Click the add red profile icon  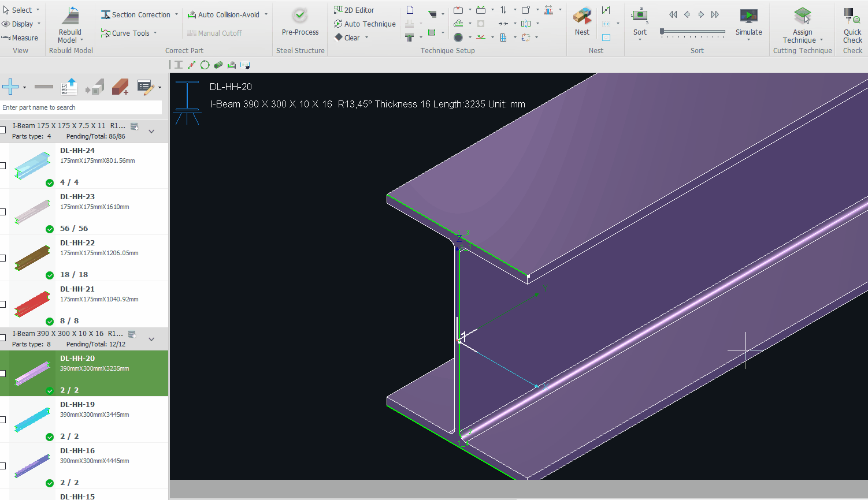[x=120, y=87]
